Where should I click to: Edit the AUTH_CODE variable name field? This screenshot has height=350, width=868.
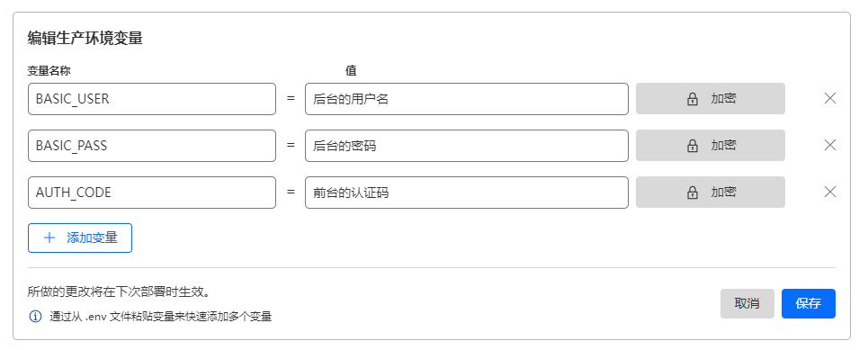(x=152, y=193)
